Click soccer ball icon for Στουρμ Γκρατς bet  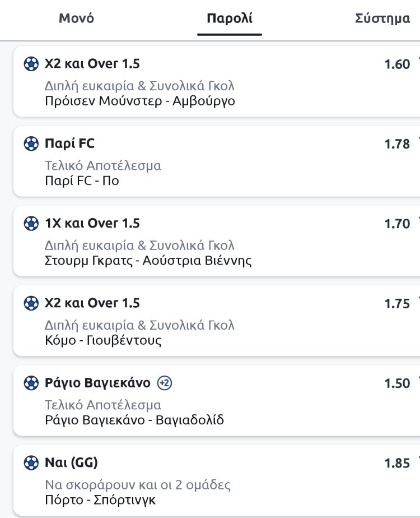click(31, 224)
